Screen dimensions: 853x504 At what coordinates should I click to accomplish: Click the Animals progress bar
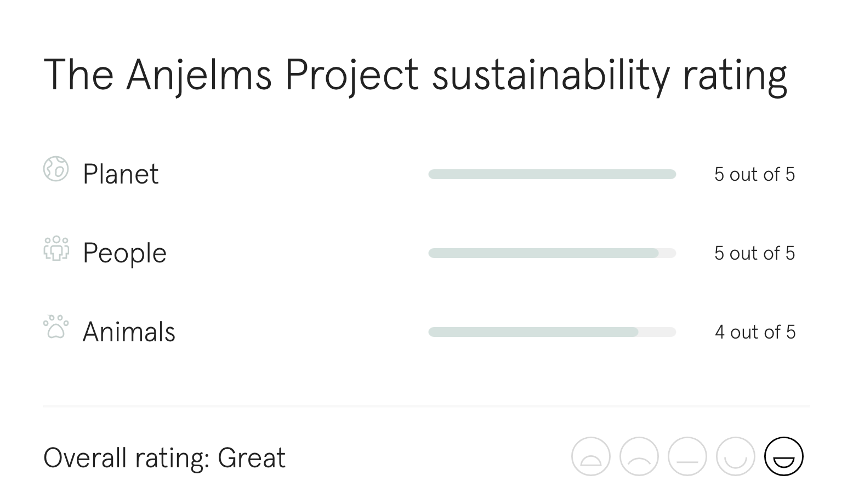coord(552,331)
